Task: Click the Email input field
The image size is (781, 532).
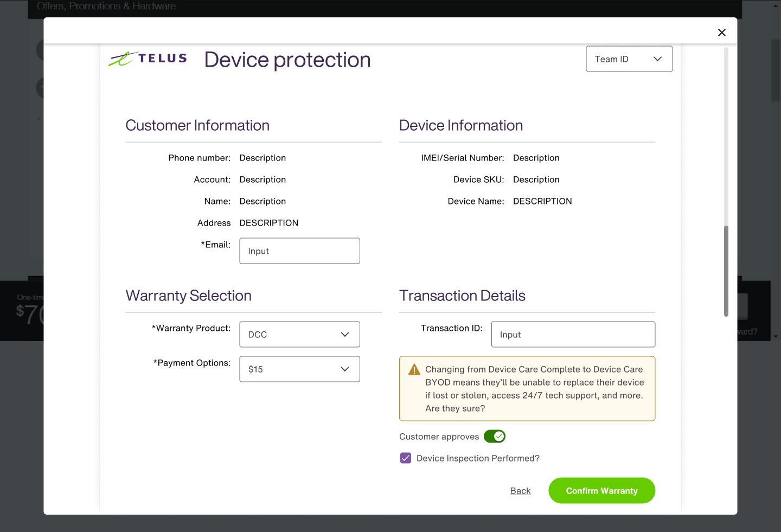Action: [299, 251]
